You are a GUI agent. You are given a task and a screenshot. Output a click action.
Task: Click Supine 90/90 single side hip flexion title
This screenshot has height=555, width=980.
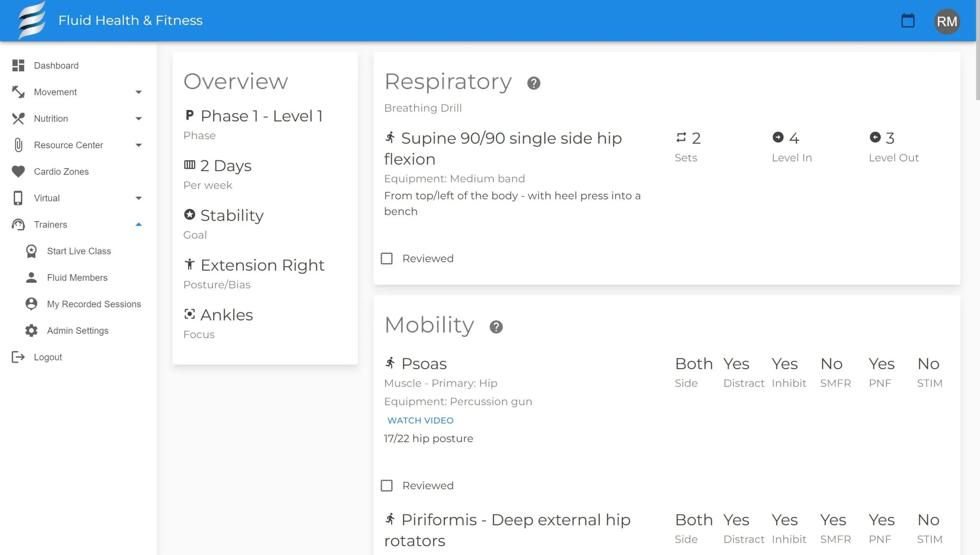coord(503,149)
